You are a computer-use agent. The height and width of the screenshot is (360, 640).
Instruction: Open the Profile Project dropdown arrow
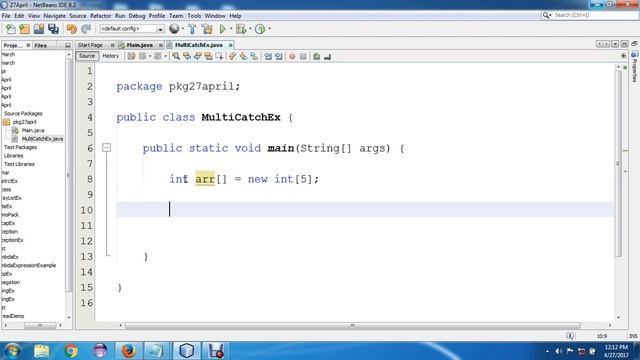pos(269,29)
